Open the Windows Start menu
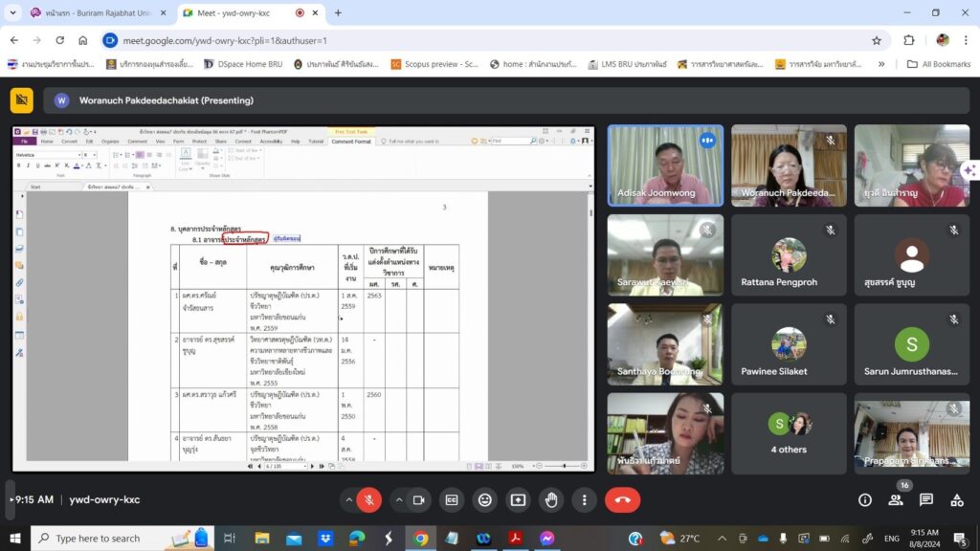980x551 pixels. coord(15,538)
